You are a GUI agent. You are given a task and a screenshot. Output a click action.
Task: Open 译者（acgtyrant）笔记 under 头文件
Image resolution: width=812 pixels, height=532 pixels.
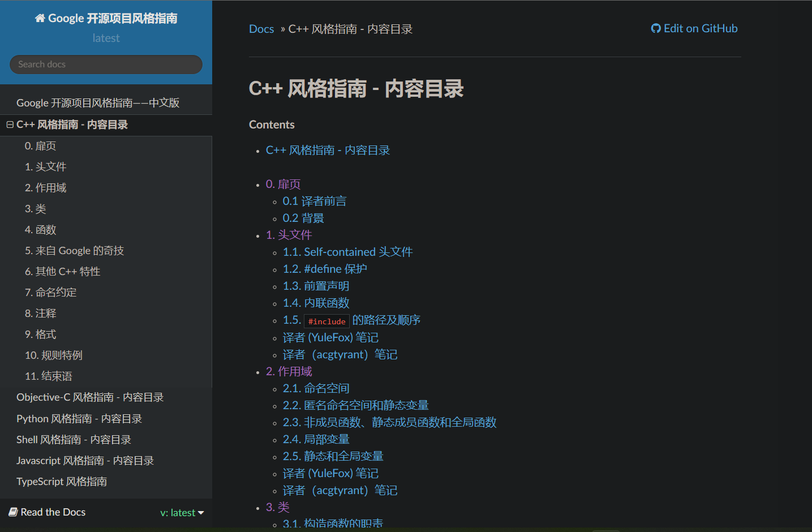tap(340, 355)
